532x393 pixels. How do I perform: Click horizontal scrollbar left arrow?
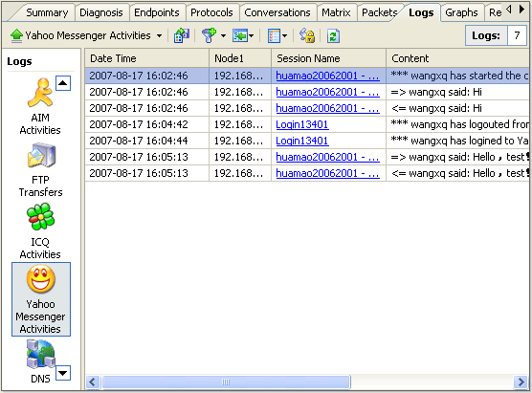coord(93,382)
